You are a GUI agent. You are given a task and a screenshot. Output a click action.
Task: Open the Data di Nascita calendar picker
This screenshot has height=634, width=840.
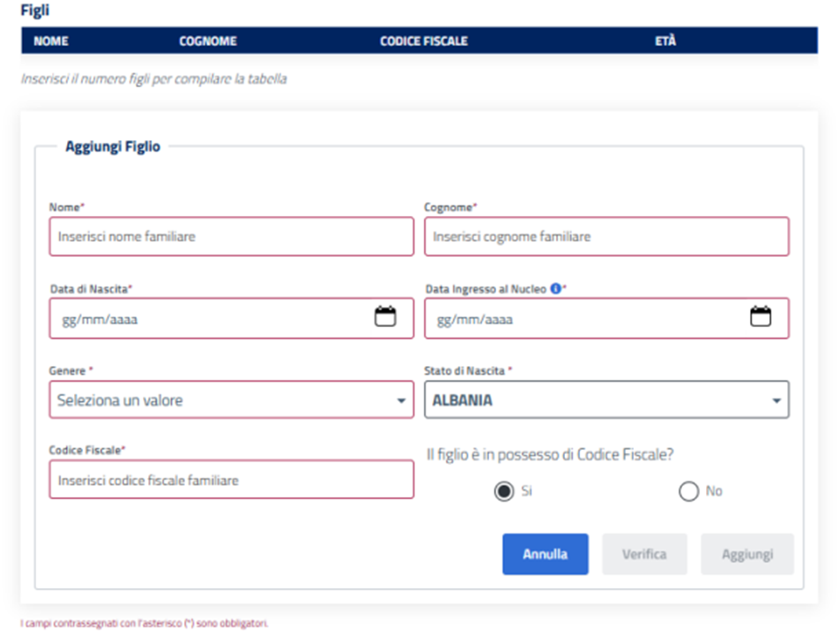pyautogui.click(x=385, y=317)
